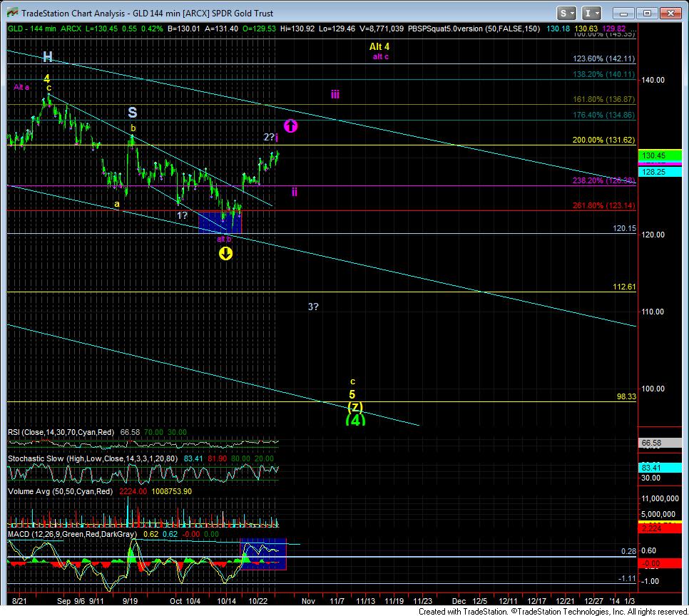Click the 'Hi=130.92' value in status line
Screen dimensions: 689x616
pos(297,29)
